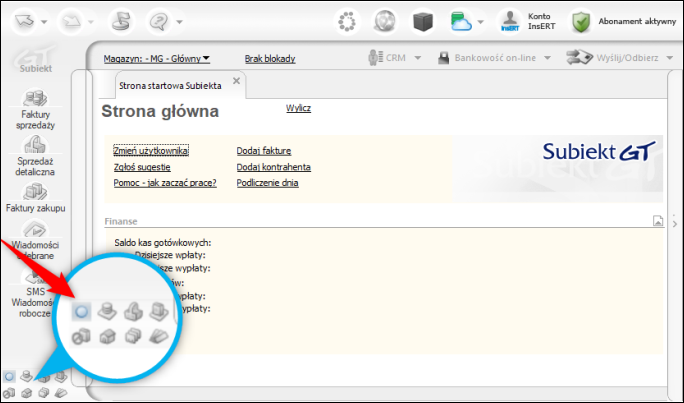Select blocked-box icon in bottom-left module strip
The height and width of the screenshot is (403, 684).
pyautogui.click(x=9, y=393)
